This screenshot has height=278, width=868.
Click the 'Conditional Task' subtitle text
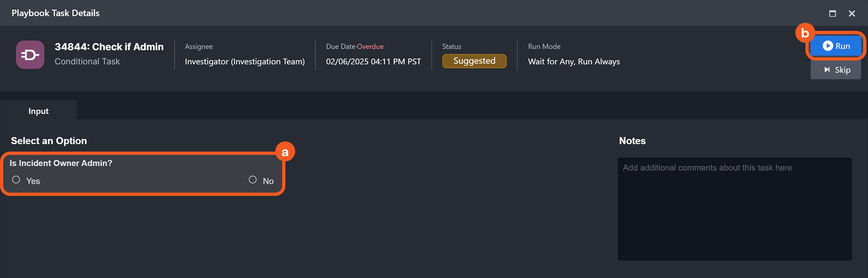click(x=87, y=61)
